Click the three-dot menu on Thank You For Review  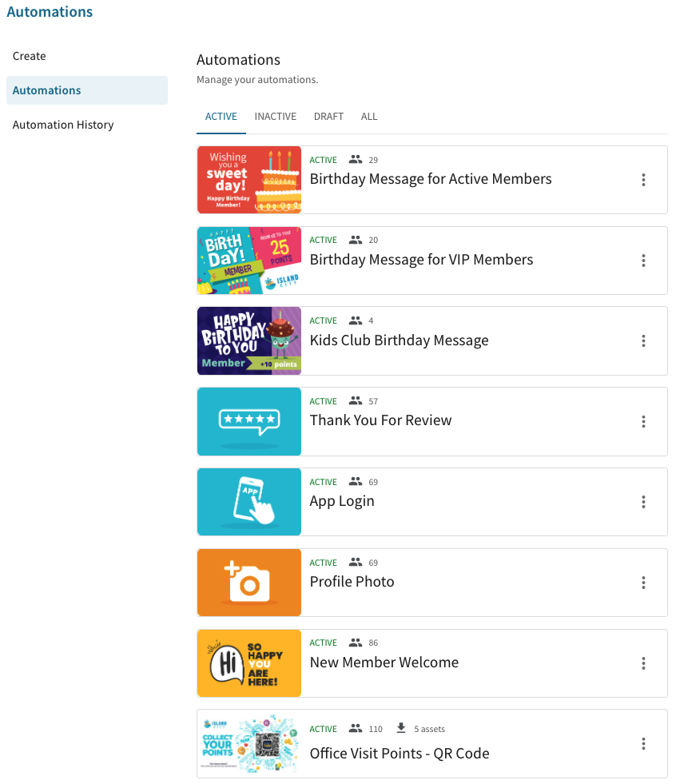coord(643,421)
